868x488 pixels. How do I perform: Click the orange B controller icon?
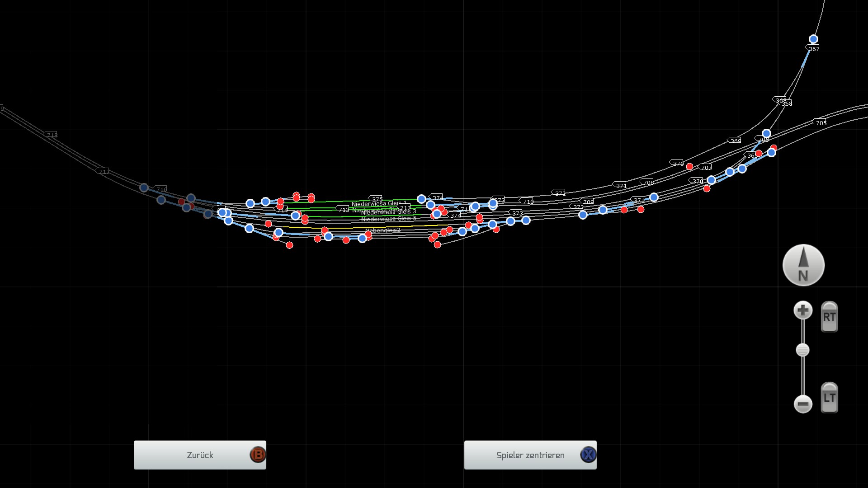(x=258, y=455)
